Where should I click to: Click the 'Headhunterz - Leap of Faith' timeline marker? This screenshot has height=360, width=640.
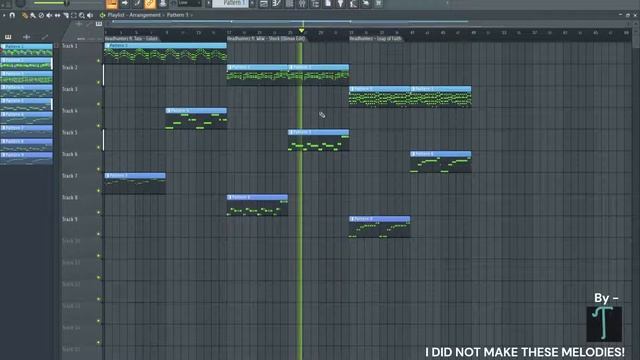pyautogui.click(x=376, y=39)
